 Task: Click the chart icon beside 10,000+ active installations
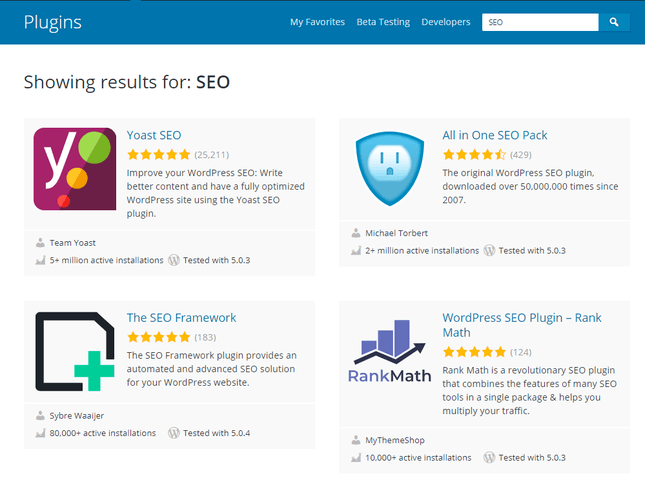356,458
